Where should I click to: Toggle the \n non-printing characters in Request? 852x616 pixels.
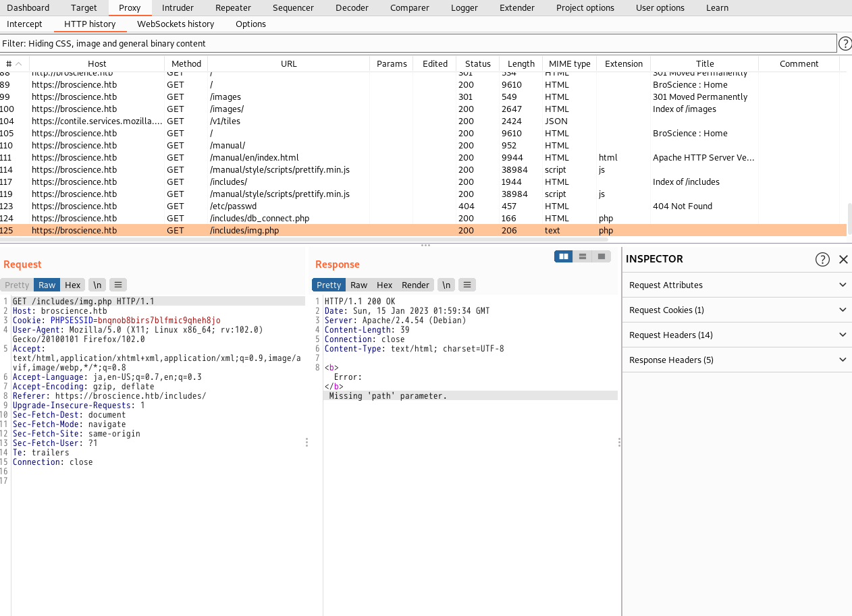coord(97,285)
